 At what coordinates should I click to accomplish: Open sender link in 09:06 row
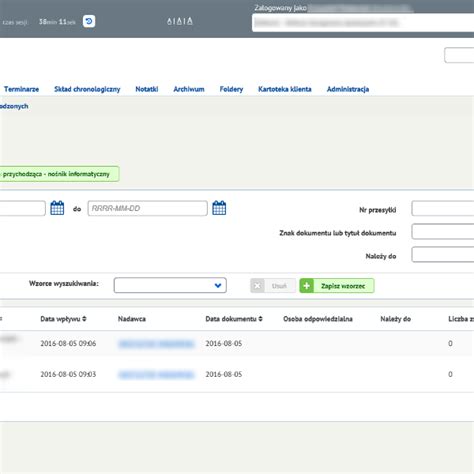[x=156, y=344]
